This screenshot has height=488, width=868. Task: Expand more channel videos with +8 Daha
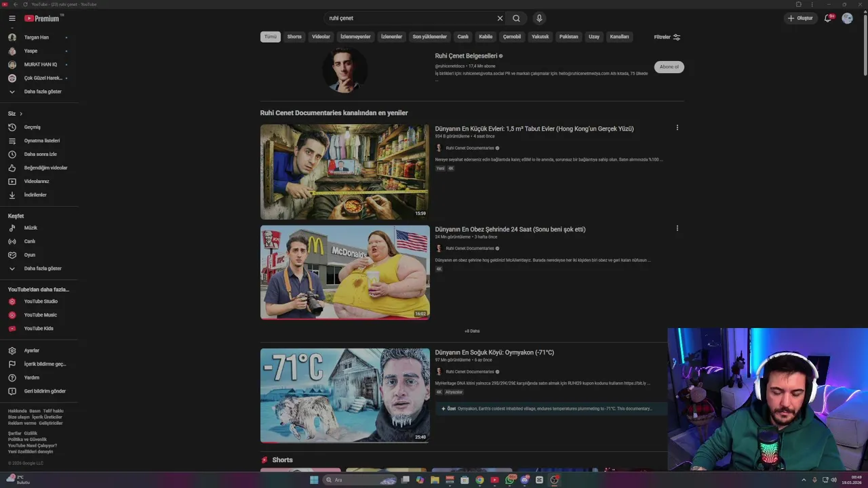click(472, 331)
